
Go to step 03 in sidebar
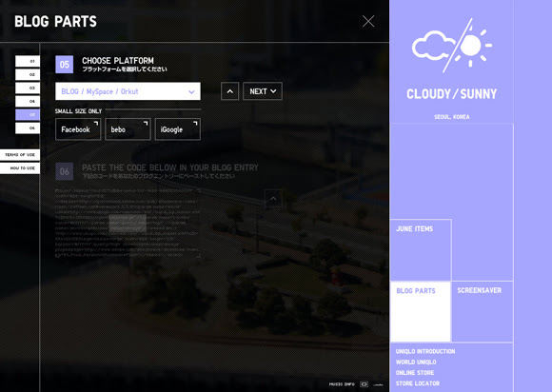click(28, 88)
